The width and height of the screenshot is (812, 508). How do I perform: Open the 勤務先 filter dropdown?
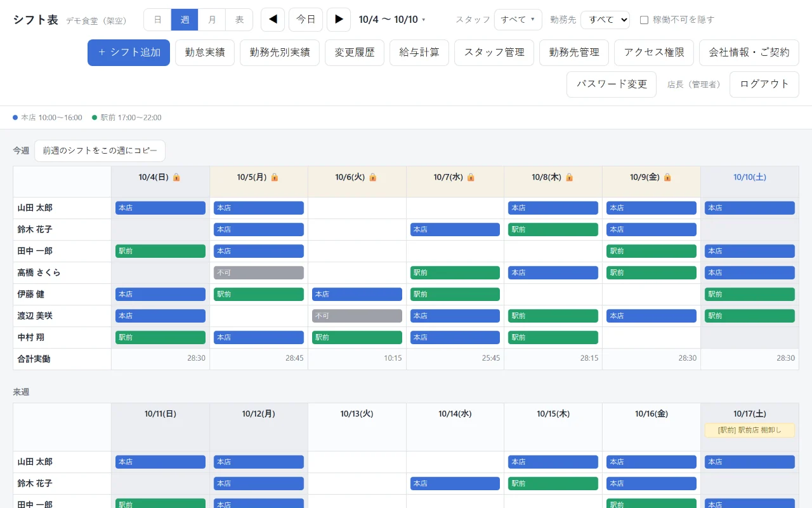pyautogui.click(x=605, y=20)
